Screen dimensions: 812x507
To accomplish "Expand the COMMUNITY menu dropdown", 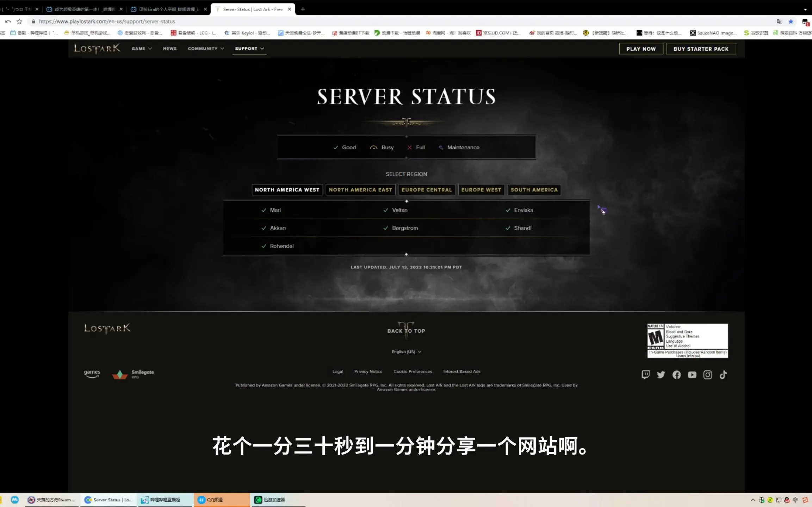I will pyautogui.click(x=206, y=49).
